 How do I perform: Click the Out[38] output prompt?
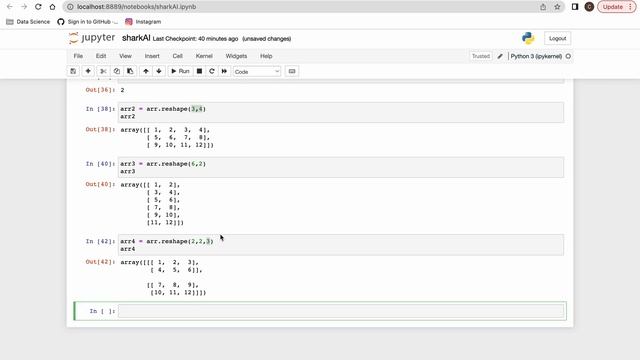(x=100, y=129)
